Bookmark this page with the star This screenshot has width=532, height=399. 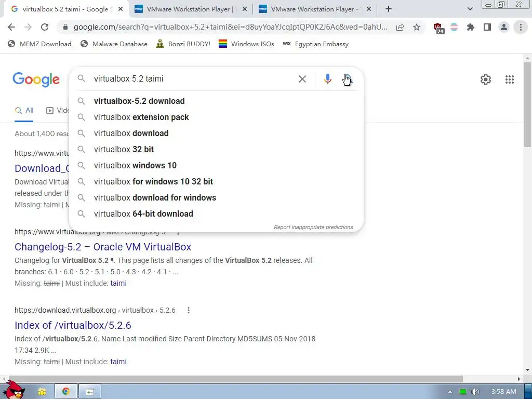click(x=417, y=27)
